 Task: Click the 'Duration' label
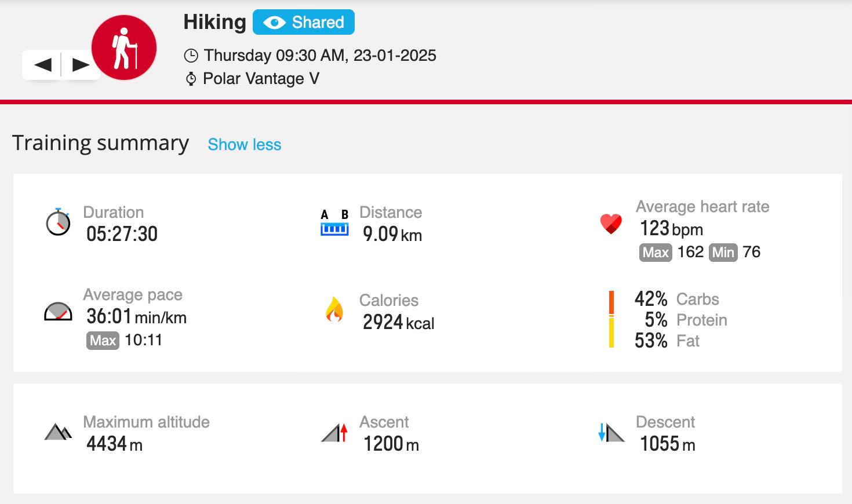pyautogui.click(x=113, y=212)
